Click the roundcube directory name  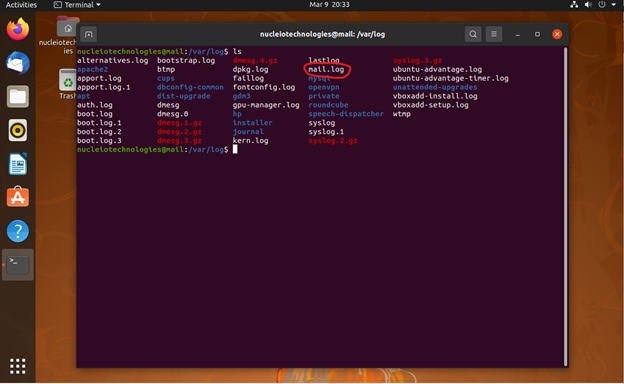[x=328, y=105]
